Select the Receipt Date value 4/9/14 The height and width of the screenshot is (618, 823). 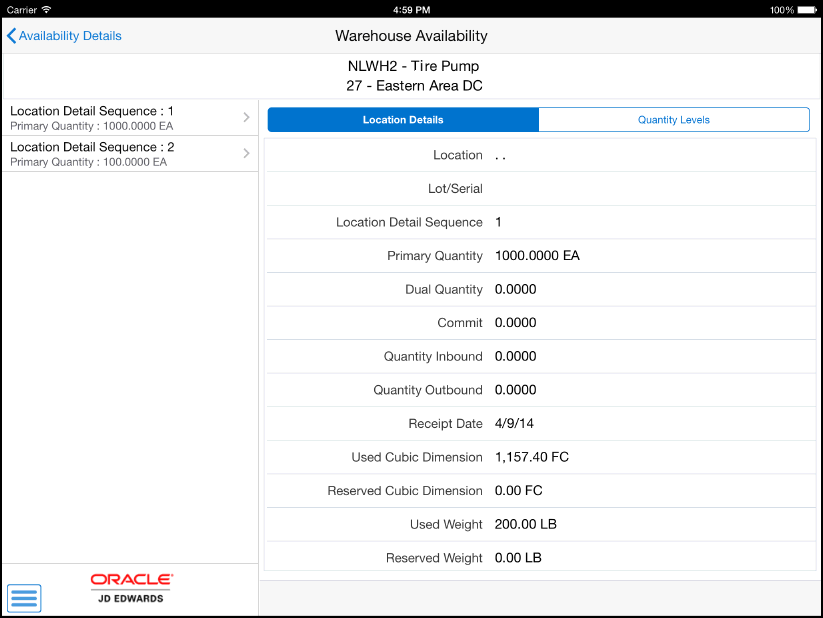click(x=514, y=424)
